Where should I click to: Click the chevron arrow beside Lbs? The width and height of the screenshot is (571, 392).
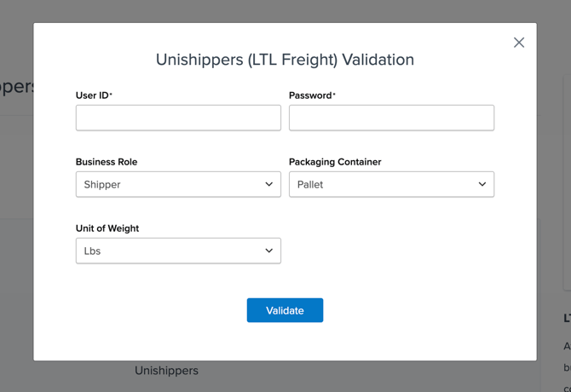point(269,251)
